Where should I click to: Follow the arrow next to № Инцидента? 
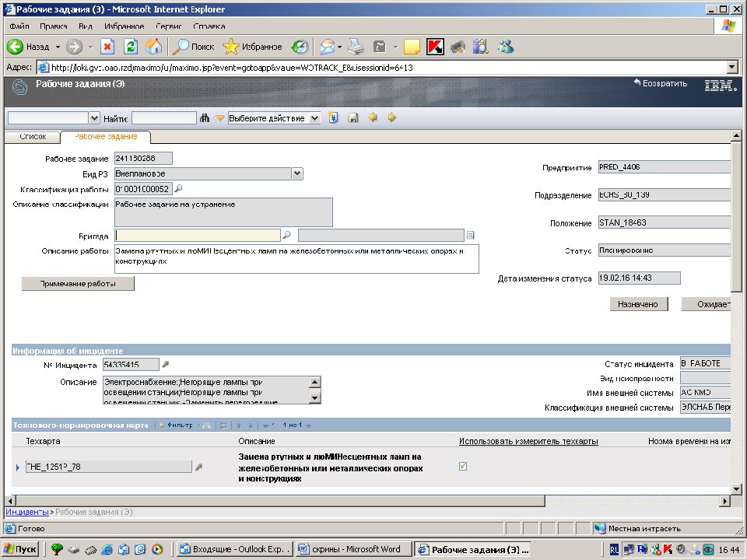click(x=165, y=364)
